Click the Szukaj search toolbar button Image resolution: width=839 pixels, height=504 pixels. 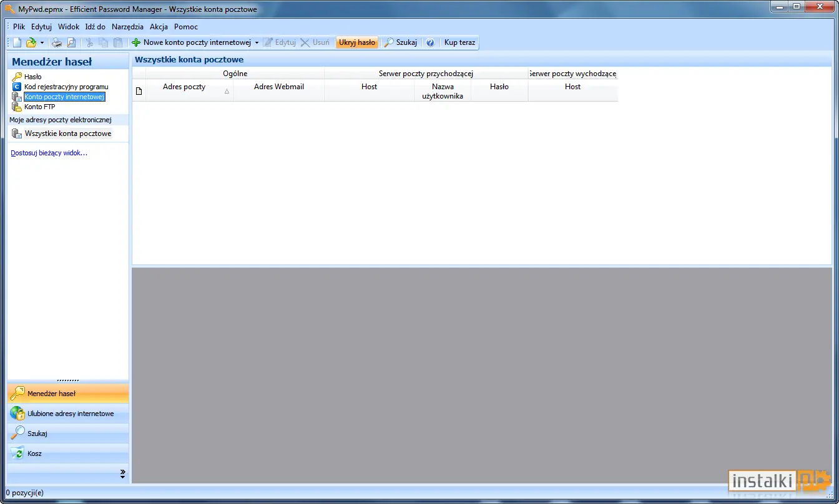(x=401, y=42)
